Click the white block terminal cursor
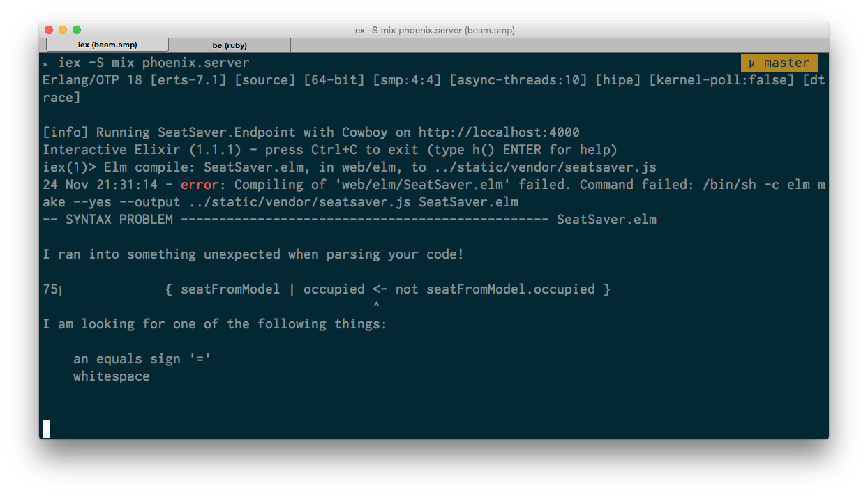The image size is (868, 495). pyautogui.click(x=47, y=429)
